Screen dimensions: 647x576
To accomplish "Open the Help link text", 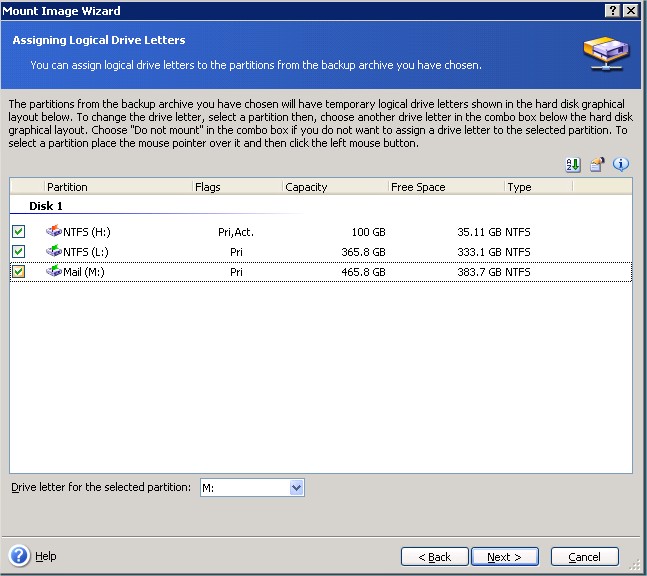I will [46, 557].
